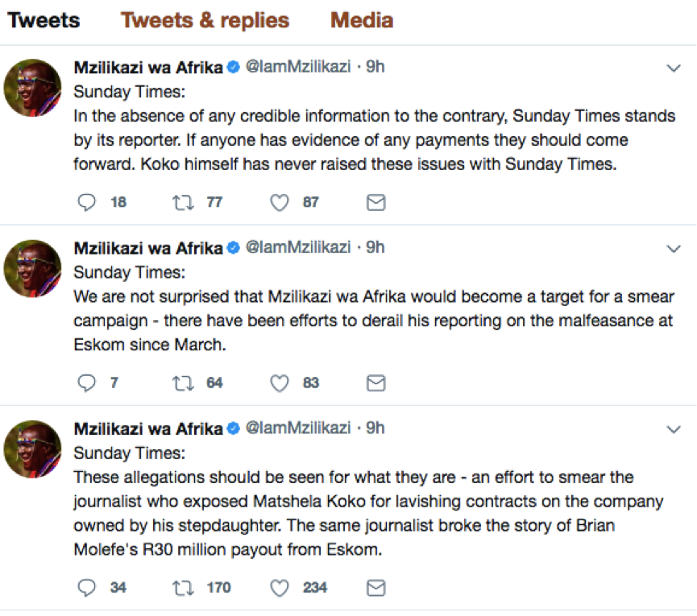Click the profile avatar on the third tweet
The height and width of the screenshot is (616, 697).
(x=33, y=448)
